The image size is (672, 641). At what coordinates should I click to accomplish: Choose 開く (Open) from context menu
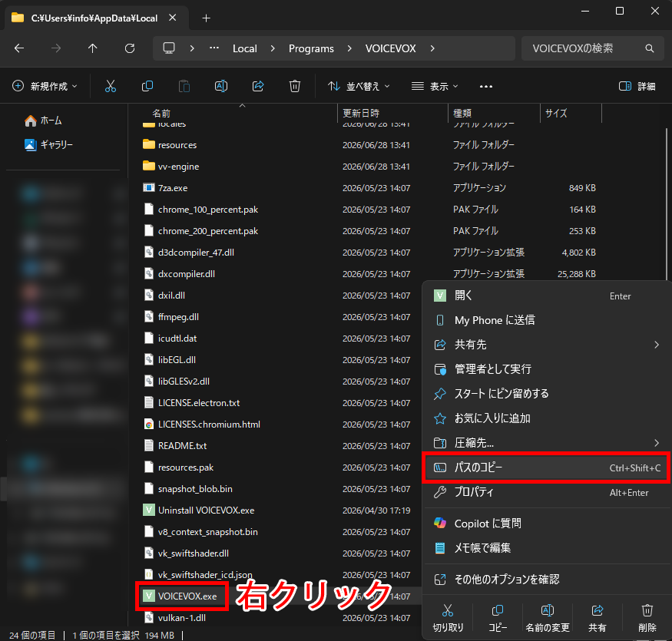(546, 296)
